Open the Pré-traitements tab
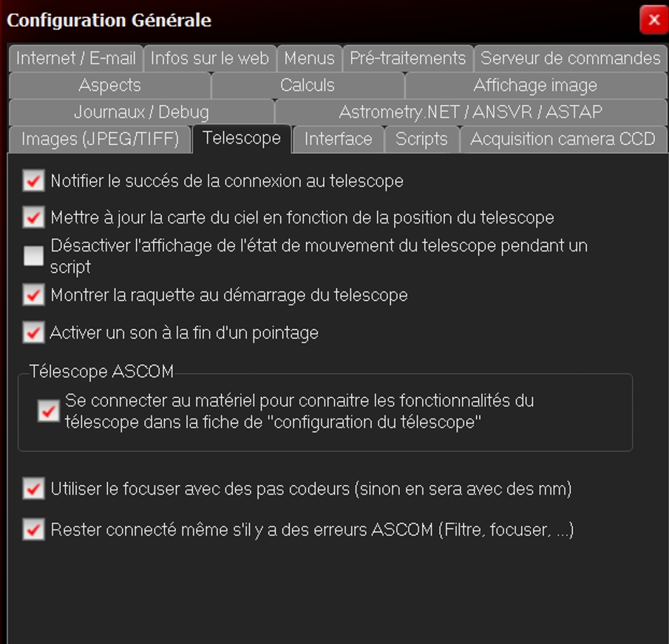The image size is (669, 644). point(407,58)
